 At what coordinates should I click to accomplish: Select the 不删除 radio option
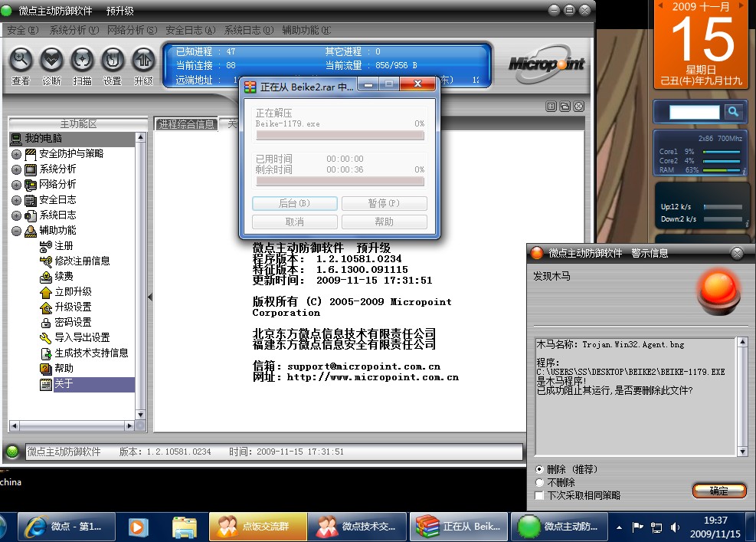pyautogui.click(x=539, y=482)
